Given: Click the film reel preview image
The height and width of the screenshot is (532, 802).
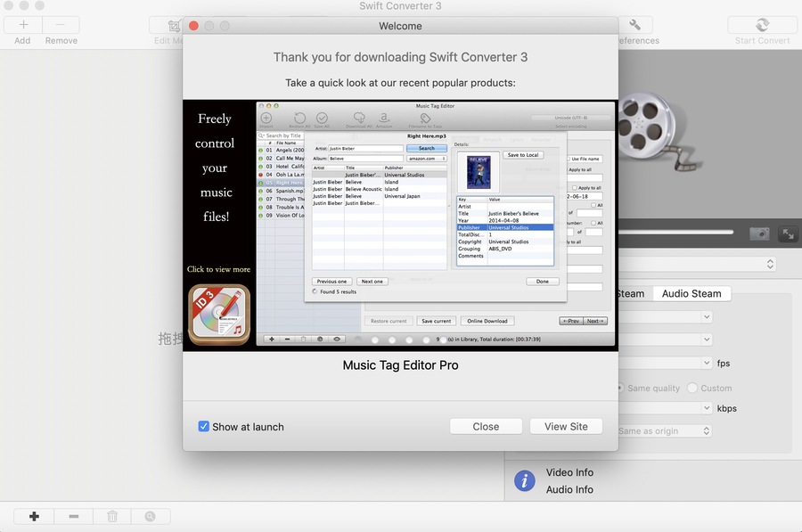Looking at the screenshot, I should click(658, 130).
